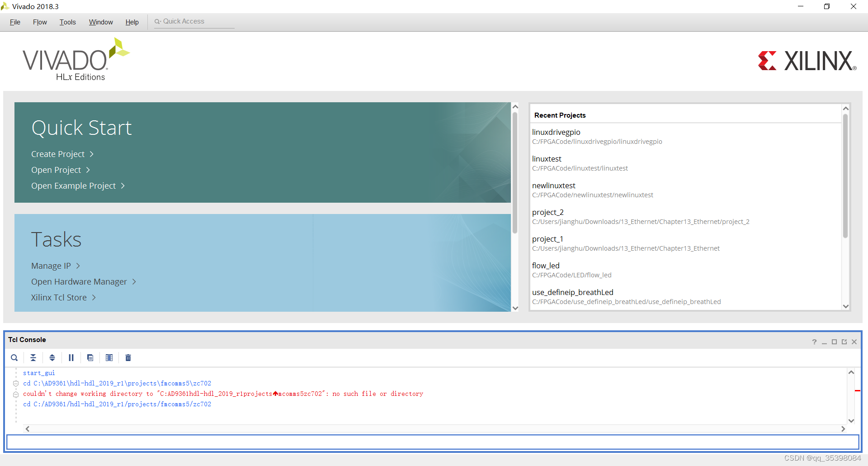Click the Tcl Console scroll-up arrow
This screenshot has width=868, height=466.
(851, 372)
